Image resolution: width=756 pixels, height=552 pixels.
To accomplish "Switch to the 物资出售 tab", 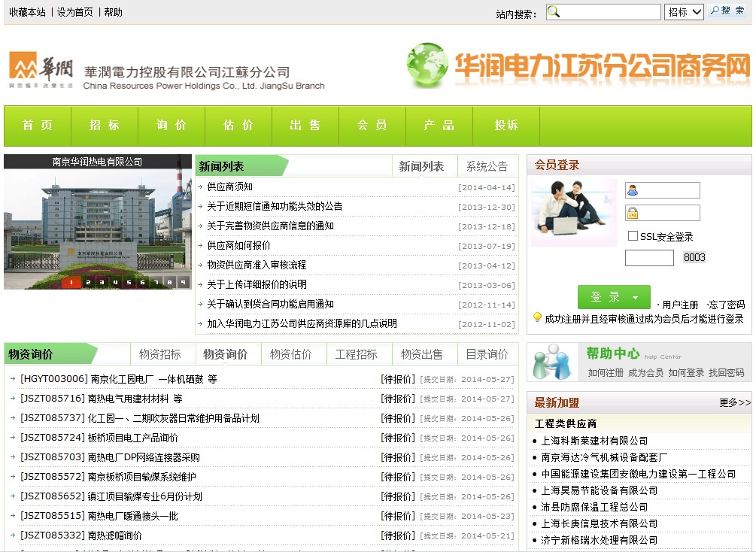I will coord(422,354).
